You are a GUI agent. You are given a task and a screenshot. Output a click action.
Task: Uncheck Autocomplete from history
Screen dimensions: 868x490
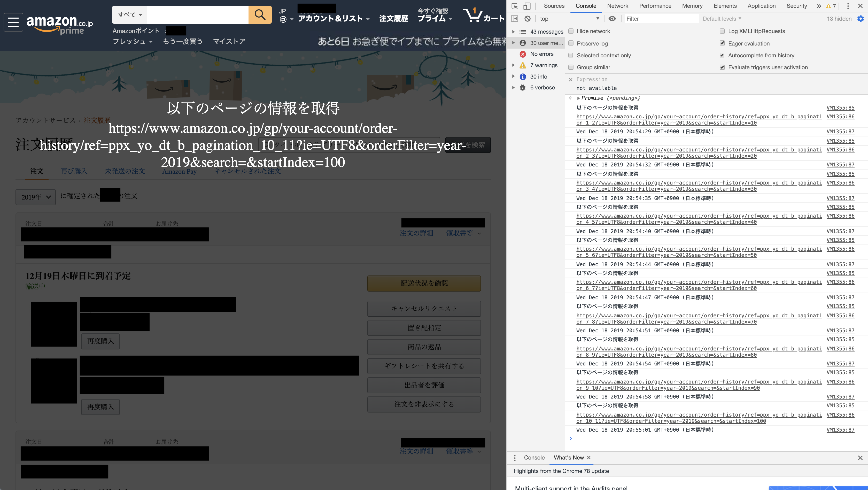(x=722, y=55)
